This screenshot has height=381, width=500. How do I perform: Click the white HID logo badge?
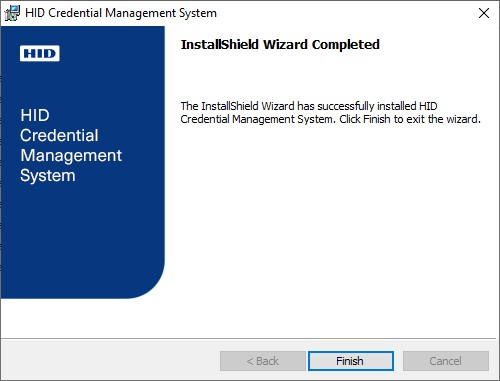[x=40, y=53]
